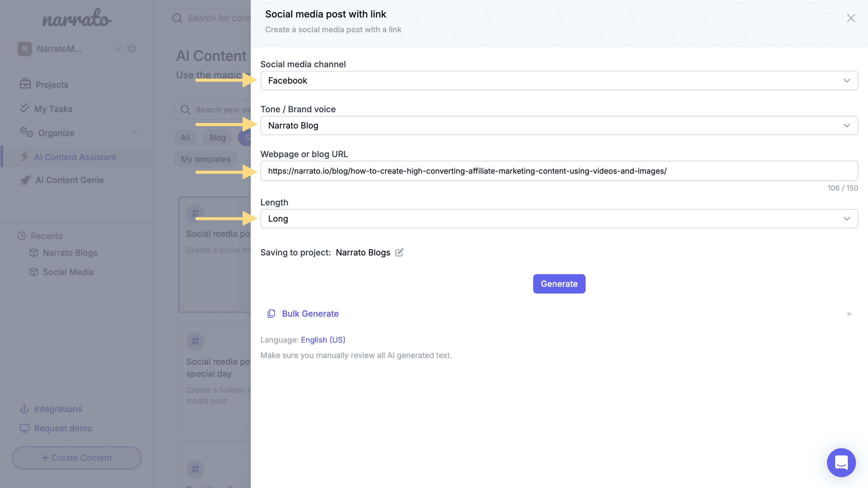This screenshot has width=868, height=488.
Task: Click the Create Content button
Action: click(x=77, y=458)
